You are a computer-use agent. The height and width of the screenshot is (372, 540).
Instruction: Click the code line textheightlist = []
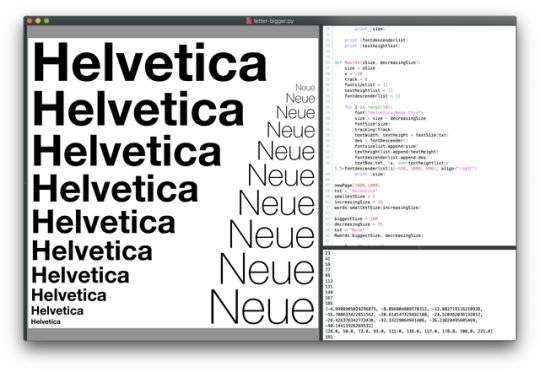[368, 90]
